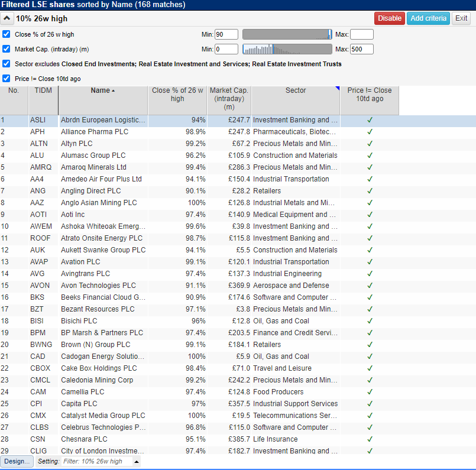Collapse the 10% 26w high filter panel
The width and height of the screenshot is (476, 470).
(x=8, y=18)
